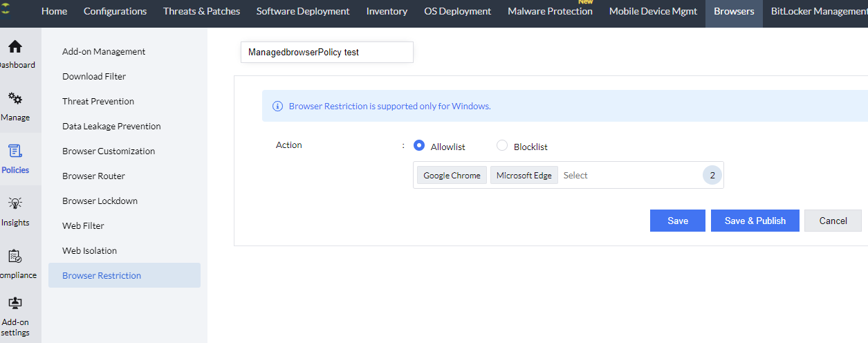The height and width of the screenshot is (343, 868).
Task: Select the Policies sidebar icon
Action: (x=15, y=151)
